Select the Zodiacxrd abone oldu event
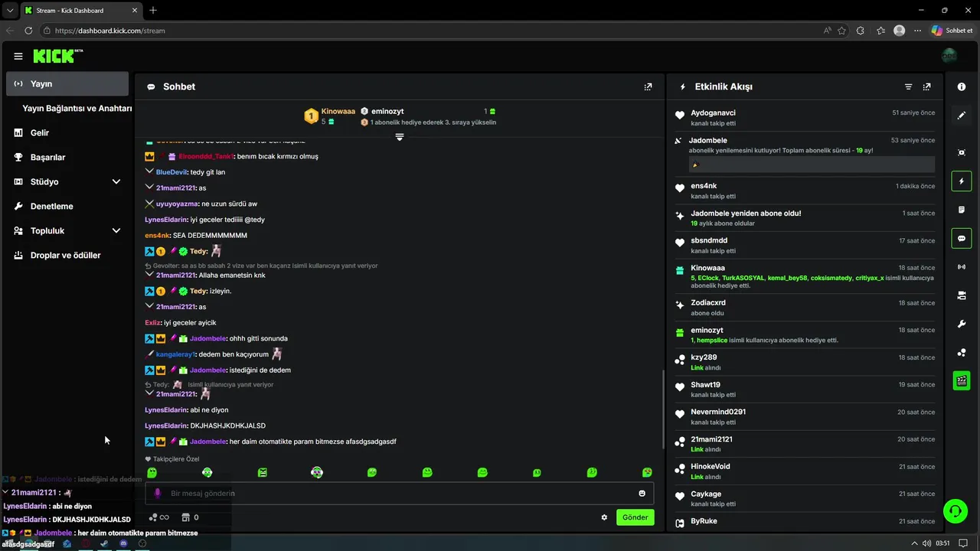 805,307
